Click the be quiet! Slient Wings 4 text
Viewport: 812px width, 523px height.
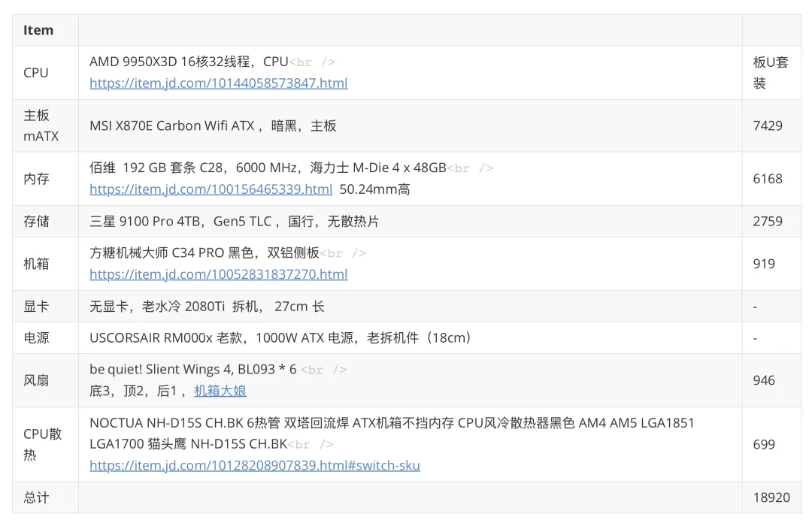(193, 369)
